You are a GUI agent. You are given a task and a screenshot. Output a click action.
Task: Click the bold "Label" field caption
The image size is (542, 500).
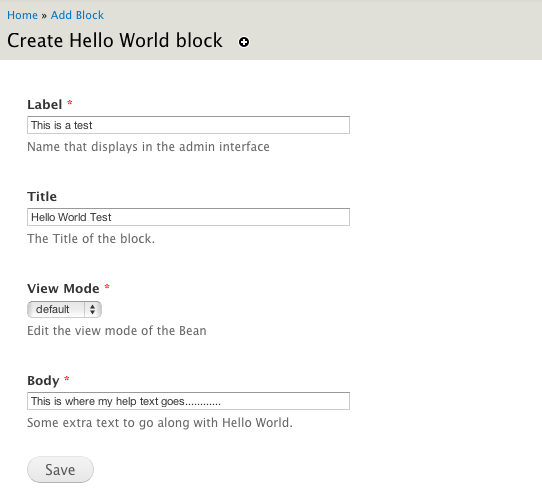45,104
